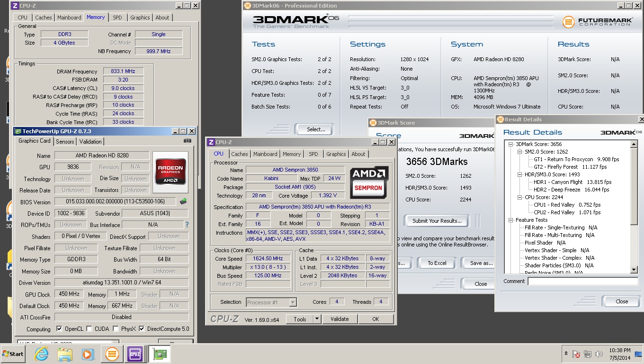This screenshot has height=364, width=644.
Task: Open Graphics tab in back CPU-Z window
Action: tap(140, 18)
